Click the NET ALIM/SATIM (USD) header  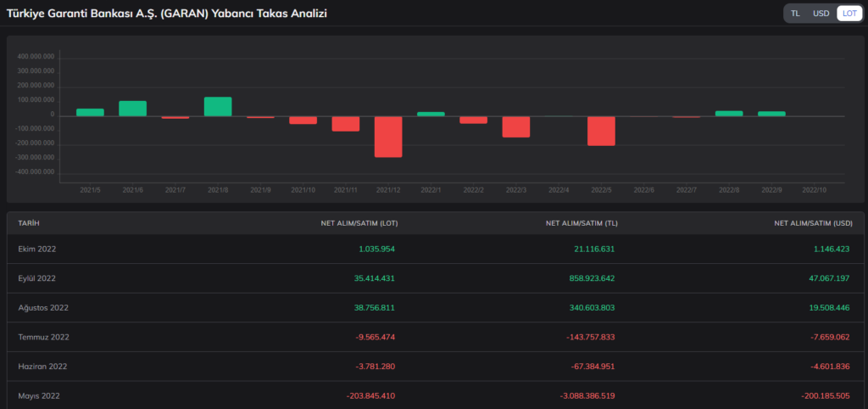pyautogui.click(x=813, y=223)
